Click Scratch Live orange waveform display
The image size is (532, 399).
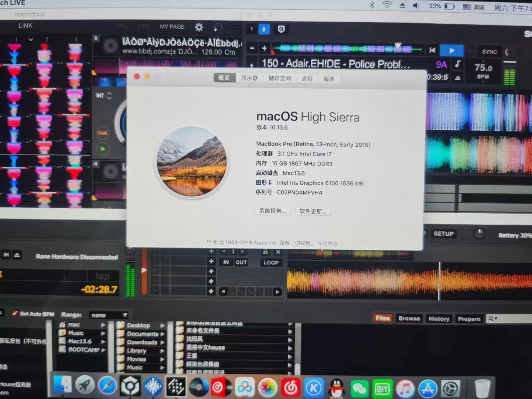[409, 281]
